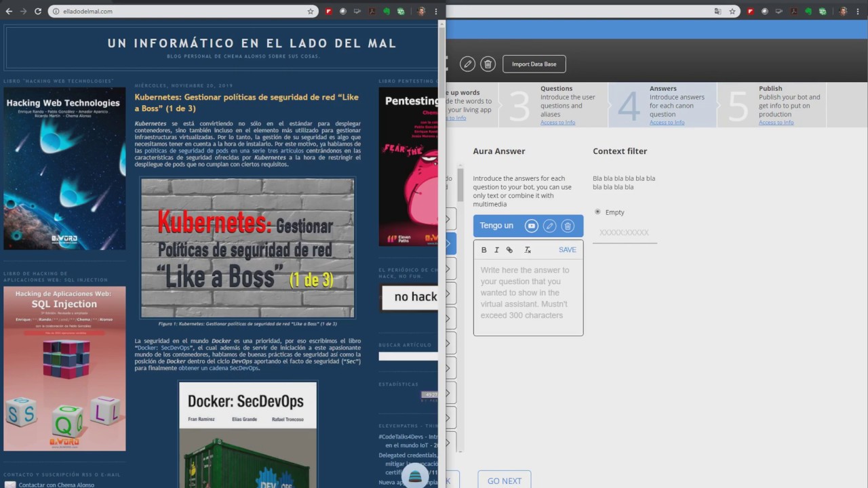
Task: Select the Empty context filter radio button
Action: pyautogui.click(x=597, y=211)
